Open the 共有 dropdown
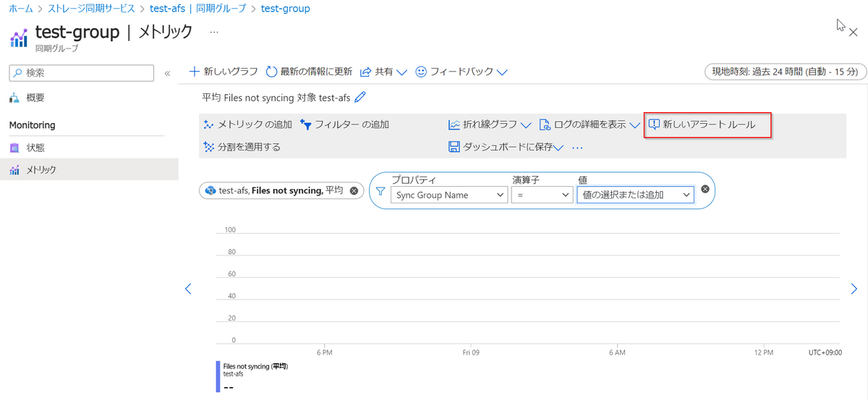The image size is (868, 406). pyautogui.click(x=383, y=72)
